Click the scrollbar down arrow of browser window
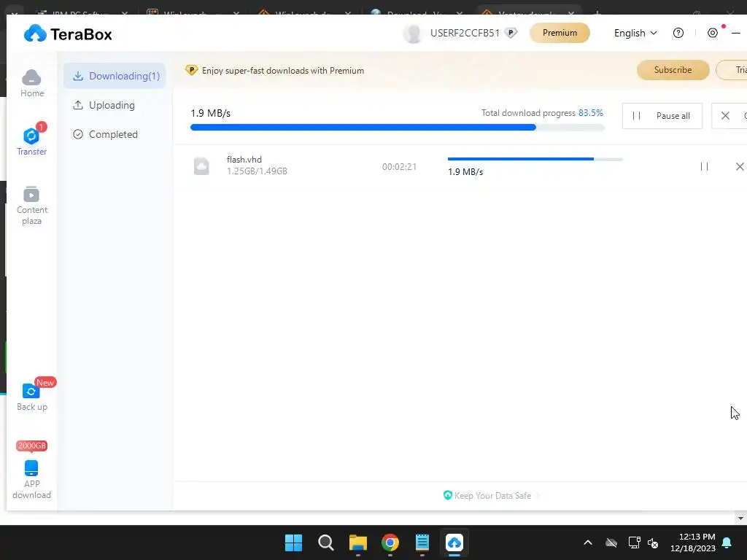747x560 pixels. (x=740, y=518)
